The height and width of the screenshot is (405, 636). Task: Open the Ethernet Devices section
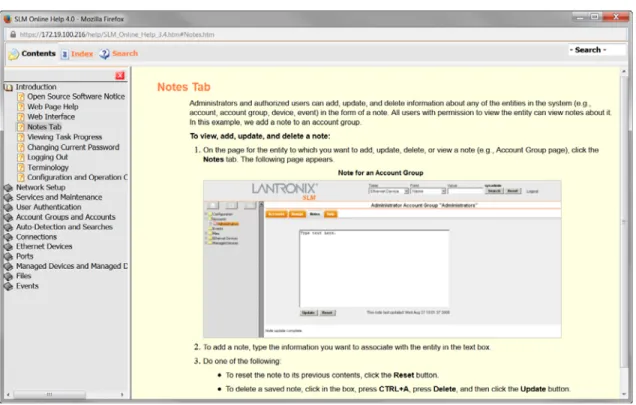tap(44, 246)
